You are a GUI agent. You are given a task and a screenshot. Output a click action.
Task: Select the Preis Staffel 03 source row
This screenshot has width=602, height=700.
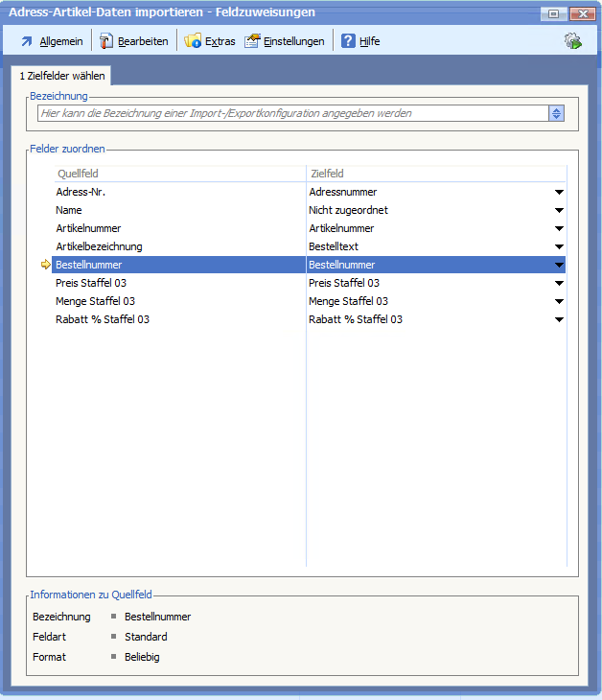click(91, 283)
